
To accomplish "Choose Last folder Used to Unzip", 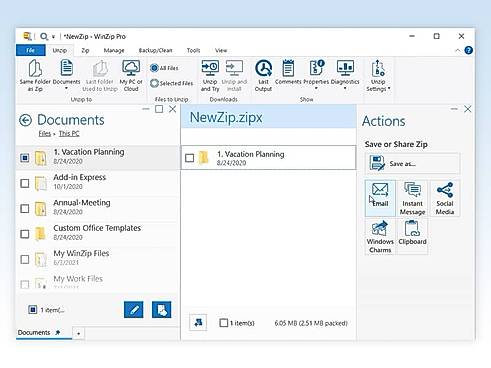I will tap(100, 75).
